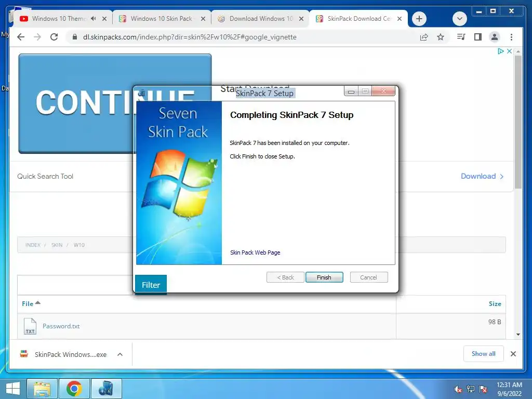
Task: Close the Chrome downloads bar
Action: (513, 354)
